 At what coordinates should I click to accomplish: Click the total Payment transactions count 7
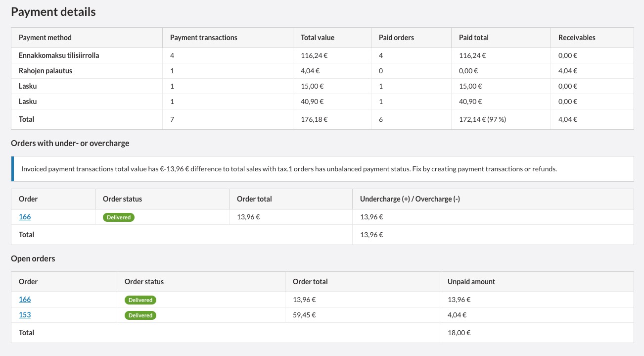pos(172,119)
